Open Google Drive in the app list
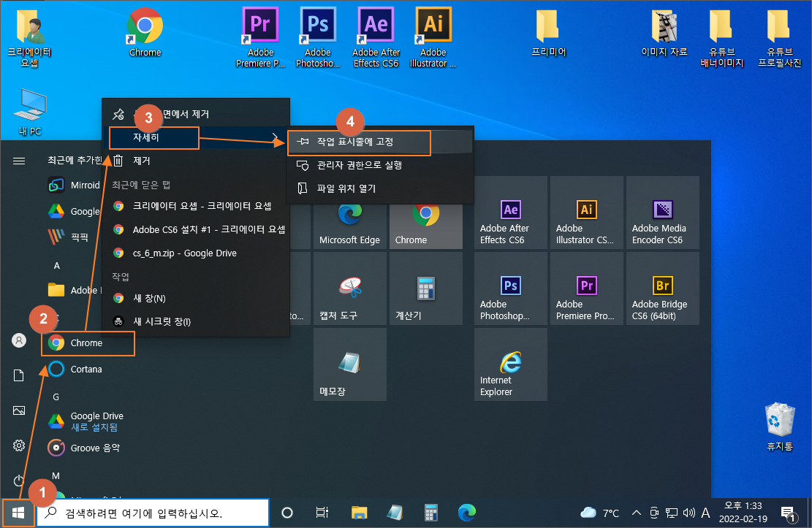This screenshot has height=528, width=812. pyautogui.click(x=86, y=421)
